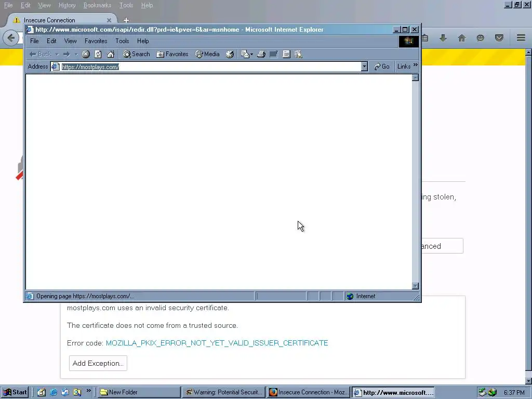This screenshot has height=399, width=532.
Task: Go to IE home page icon
Action: 111,54
